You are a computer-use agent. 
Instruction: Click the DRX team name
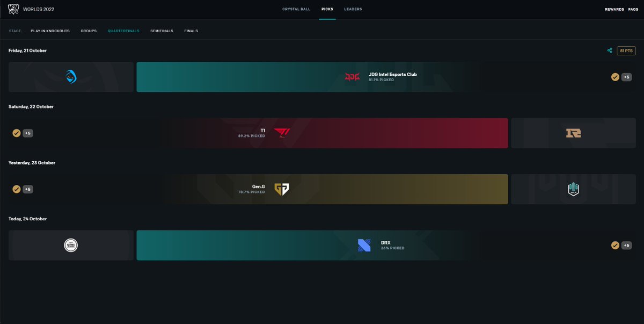click(x=386, y=243)
